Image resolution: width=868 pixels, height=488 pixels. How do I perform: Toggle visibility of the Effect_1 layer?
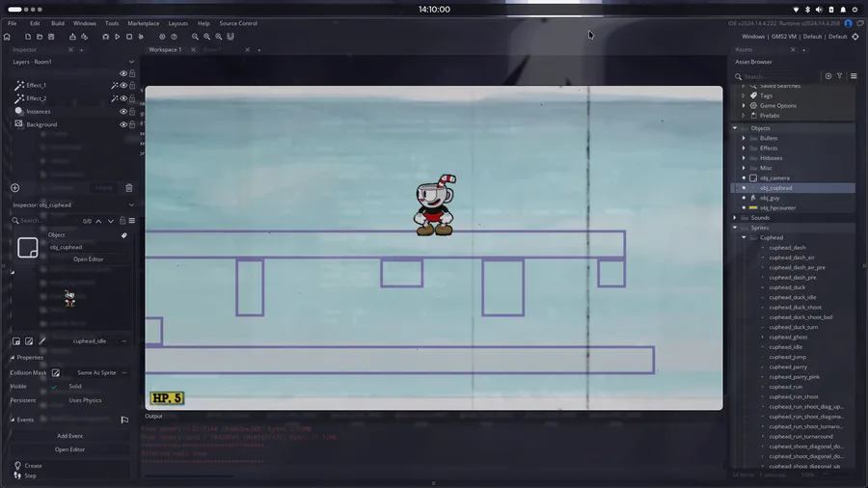(123, 85)
